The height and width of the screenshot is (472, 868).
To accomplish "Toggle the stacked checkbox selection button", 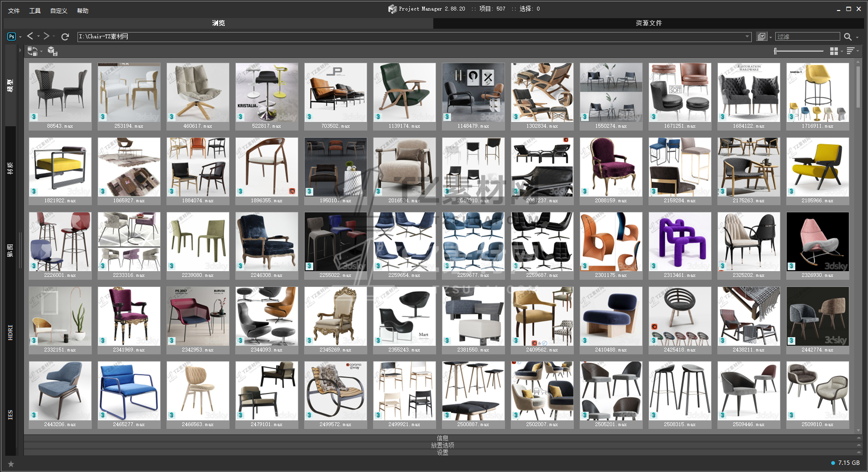I will point(762,37).
